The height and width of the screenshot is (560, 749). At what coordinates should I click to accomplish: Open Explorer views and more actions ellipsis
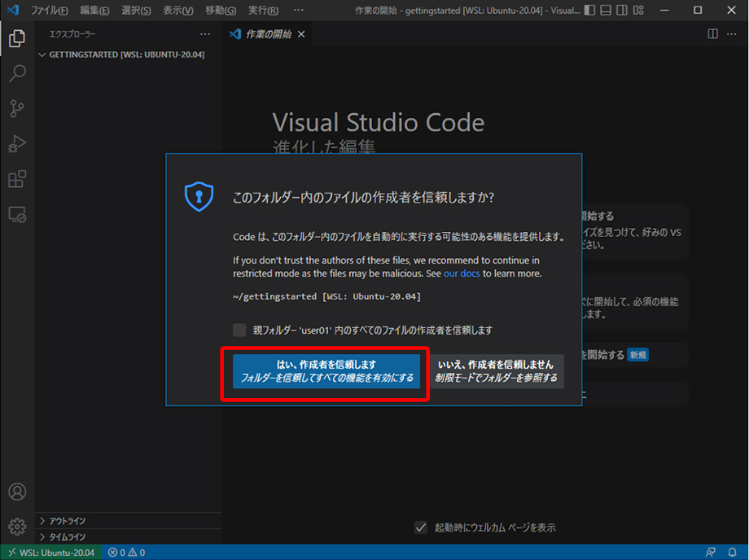(x=205, y=34)
